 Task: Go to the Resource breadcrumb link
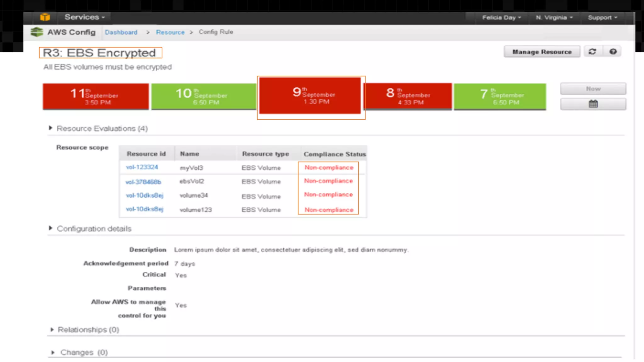tap(170, 32)
